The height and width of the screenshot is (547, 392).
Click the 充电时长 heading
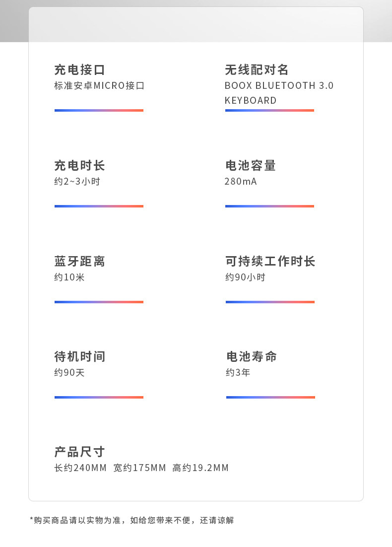click(79, 165)
